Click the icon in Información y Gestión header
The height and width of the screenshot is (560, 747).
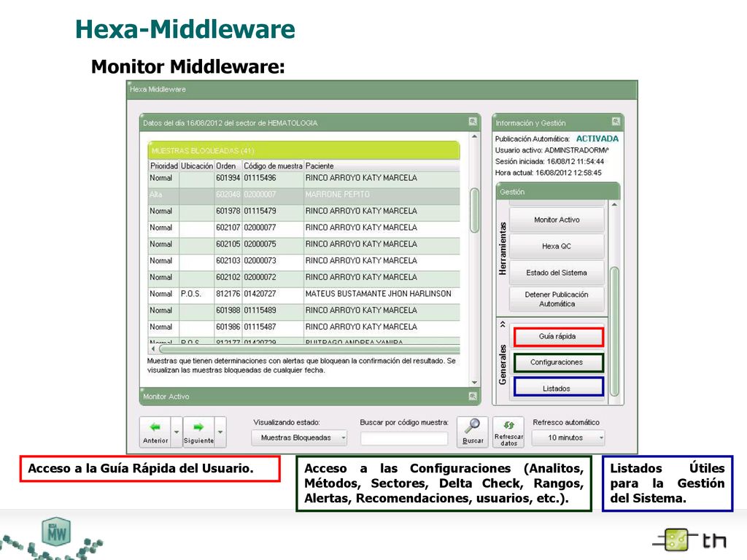pos(616,122)
